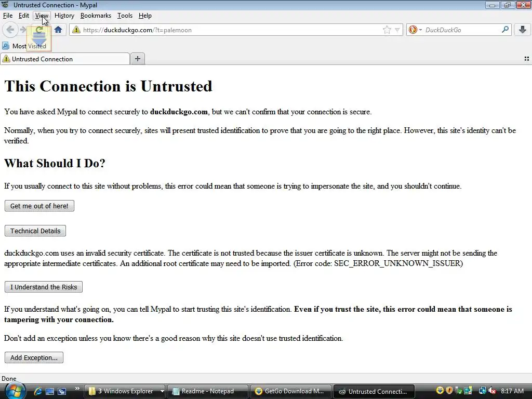The image size is (532, 399).
Task: Launch Internet Explorer from quick launch
Action: pyautogui.click(x=37, y=391)
